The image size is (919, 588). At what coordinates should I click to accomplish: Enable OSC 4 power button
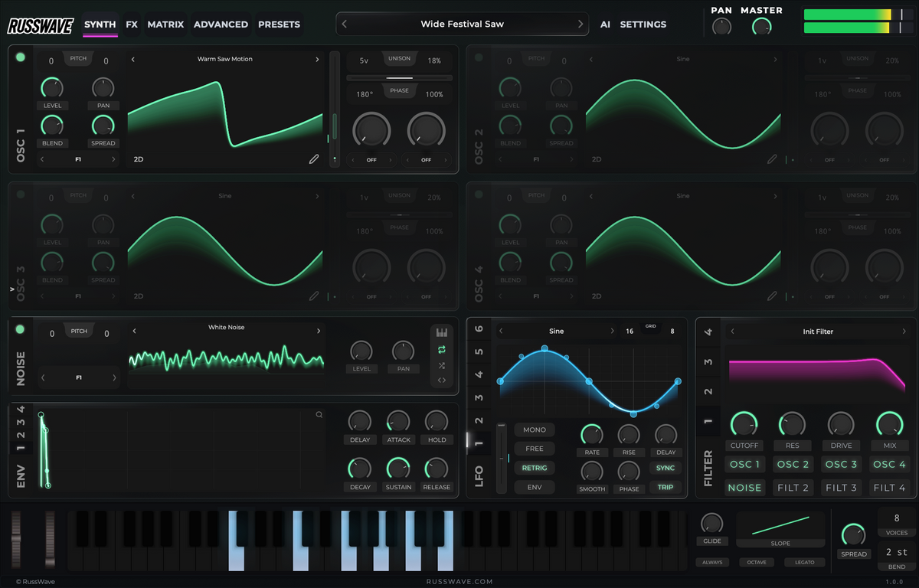pyautogui.click(x=479, y=194)
